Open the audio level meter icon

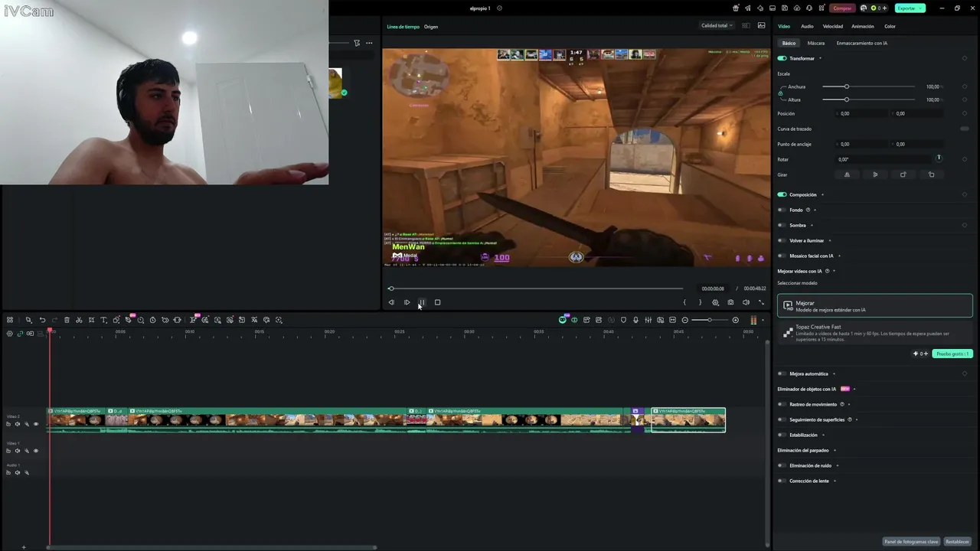[x=753, y=320]
